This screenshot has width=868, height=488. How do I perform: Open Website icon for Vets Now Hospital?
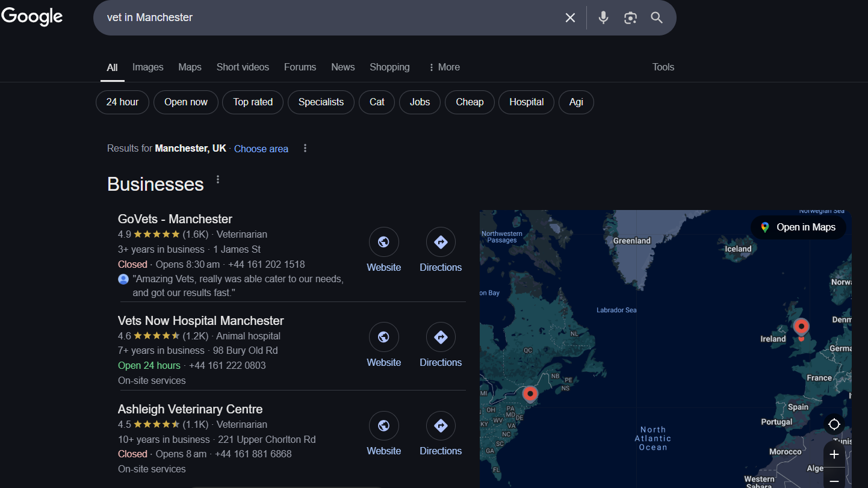[x=384, y=337]
